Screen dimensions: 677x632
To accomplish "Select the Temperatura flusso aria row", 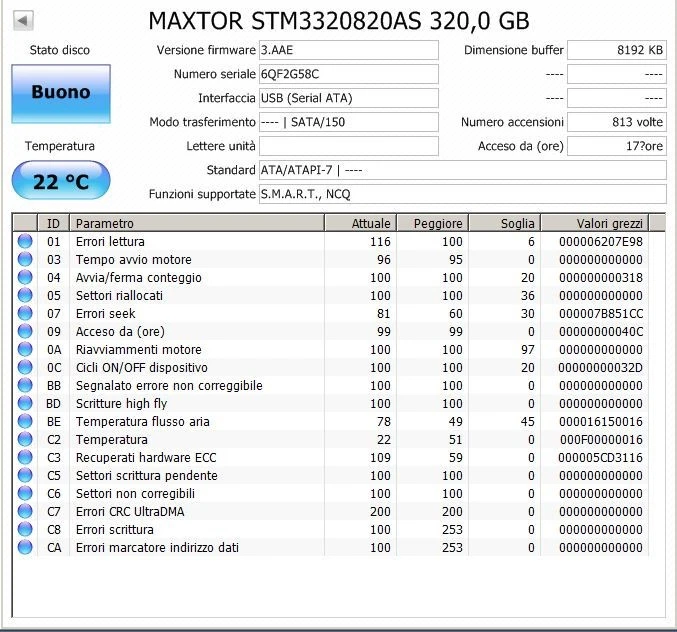I will [x=331, y=421].
